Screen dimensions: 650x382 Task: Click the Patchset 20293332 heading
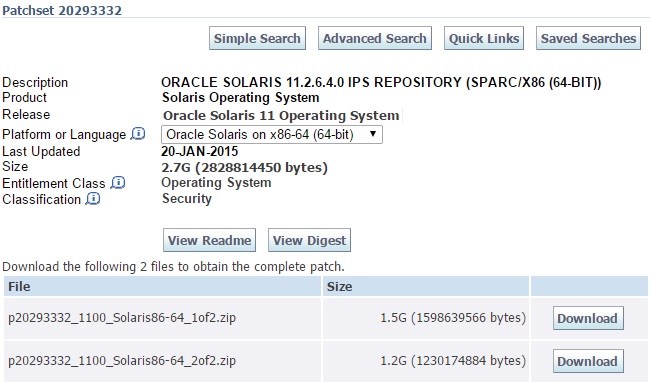pyautogui.click(x=62, y=10)
